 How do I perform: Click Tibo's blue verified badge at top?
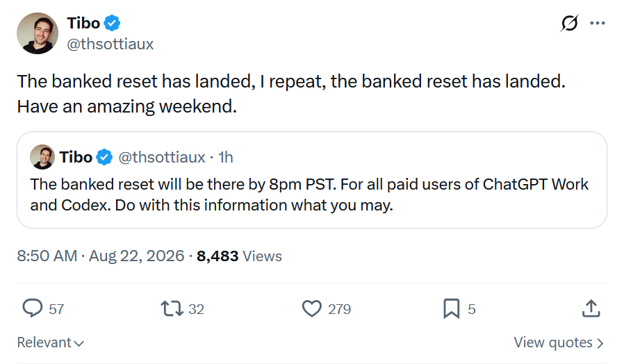[113, 23]
